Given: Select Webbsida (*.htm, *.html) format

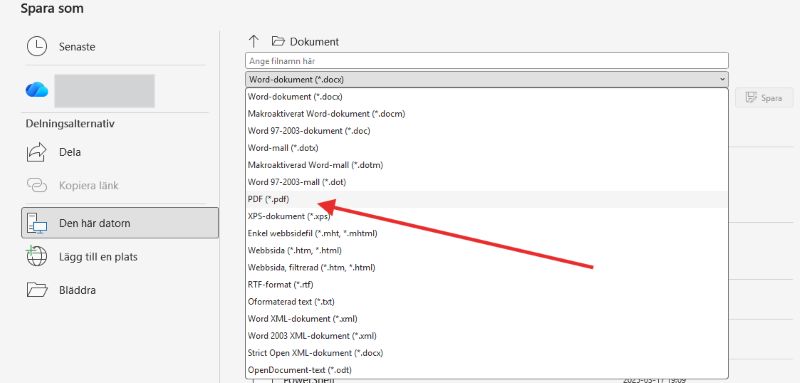Looking at the screenshot, I should click(x=487, y=250).
